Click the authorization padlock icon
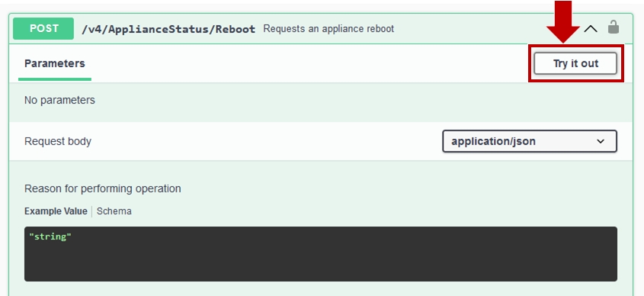 click(x=614, y=27)
